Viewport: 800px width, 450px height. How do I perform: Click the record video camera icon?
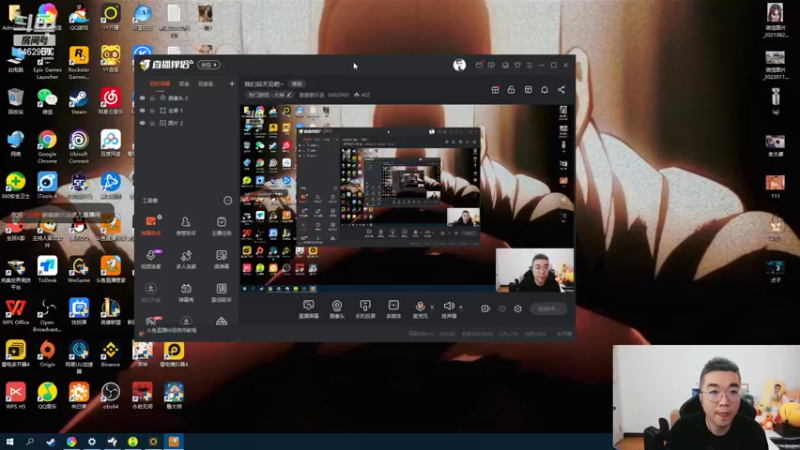click(485, 309)
